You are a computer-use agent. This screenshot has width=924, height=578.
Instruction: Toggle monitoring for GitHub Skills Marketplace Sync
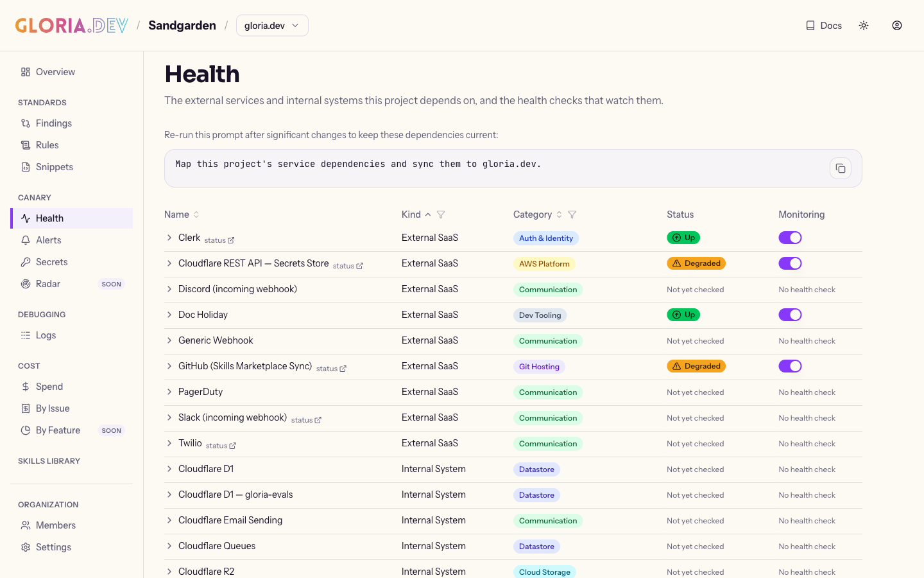(791, 366)
